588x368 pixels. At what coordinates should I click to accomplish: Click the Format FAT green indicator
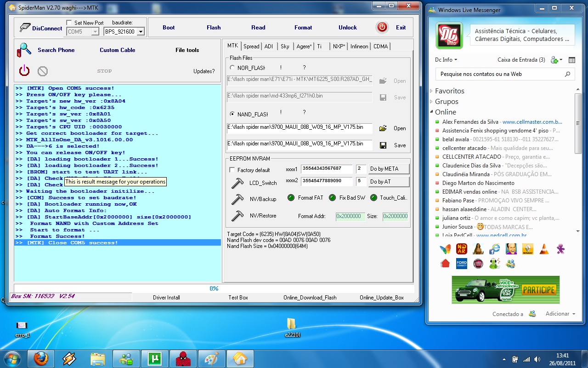click(291, 198)
